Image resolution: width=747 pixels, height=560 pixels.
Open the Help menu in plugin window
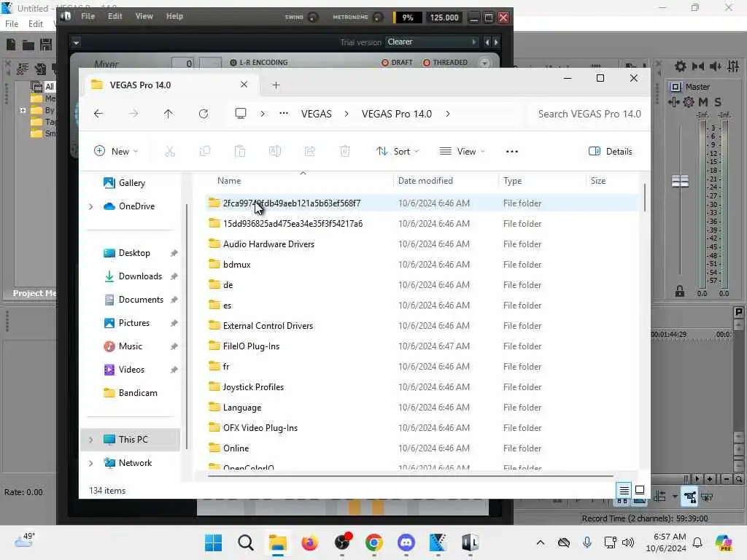click(174, 16)
